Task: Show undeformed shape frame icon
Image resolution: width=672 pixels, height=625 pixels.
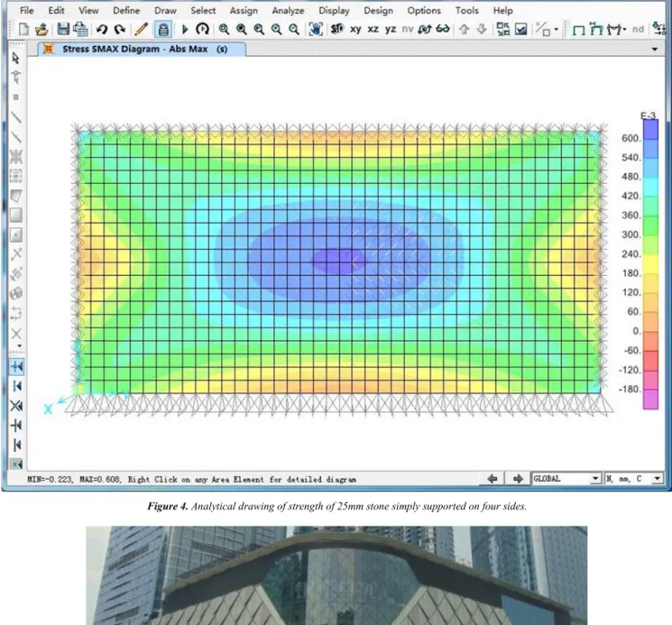Action: pos(579,30)
